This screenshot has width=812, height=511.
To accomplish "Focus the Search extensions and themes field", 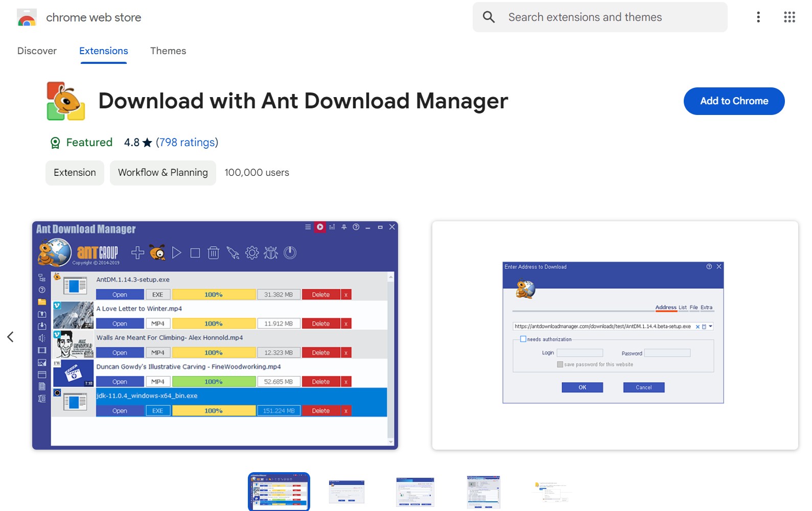I will click(x=600, y=17).
